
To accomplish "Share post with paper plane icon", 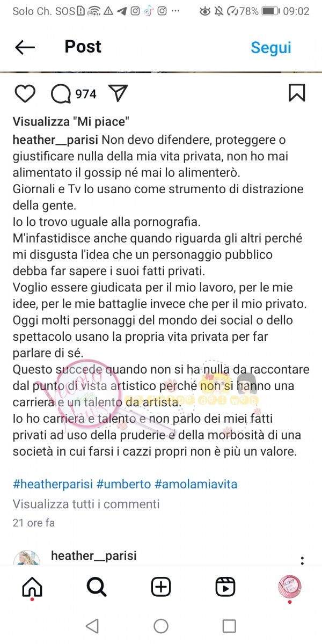I will (x=118, y=93).
